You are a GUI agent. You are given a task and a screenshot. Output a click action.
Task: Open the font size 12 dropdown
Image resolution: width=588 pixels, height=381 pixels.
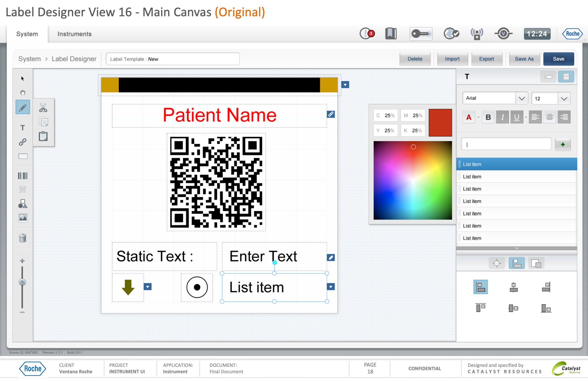pos(564,98)
